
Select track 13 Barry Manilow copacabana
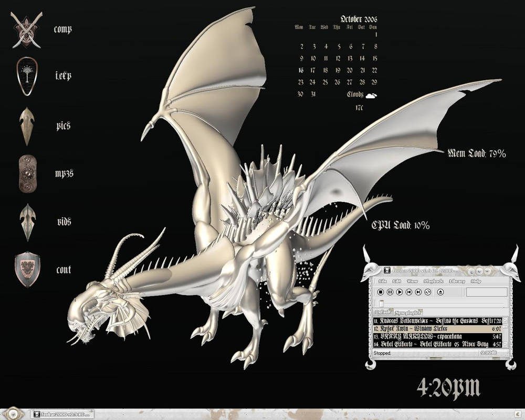(438, 337)
